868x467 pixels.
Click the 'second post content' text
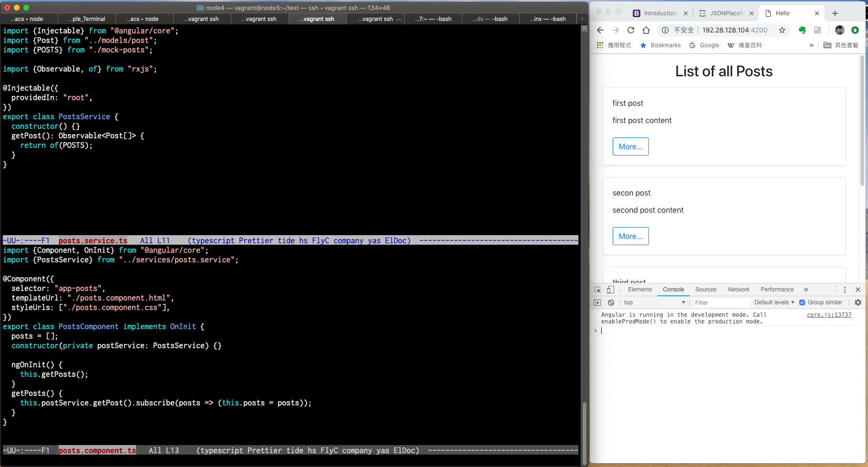[x=648, y=210]
